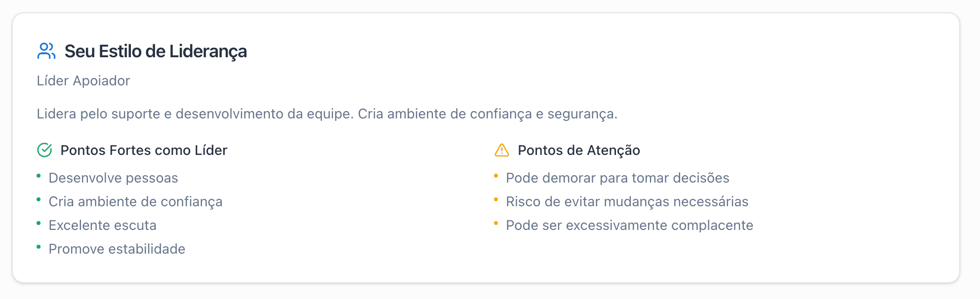Toggle the green check beside Pontos Fortes
This screenshot has height=299, width=980.
[x=44, y=149]
